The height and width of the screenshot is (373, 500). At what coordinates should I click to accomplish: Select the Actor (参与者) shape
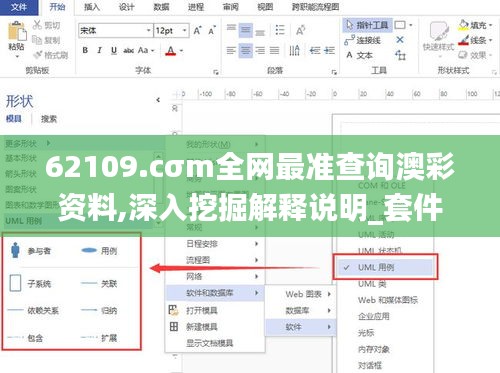tap(31, 251)
